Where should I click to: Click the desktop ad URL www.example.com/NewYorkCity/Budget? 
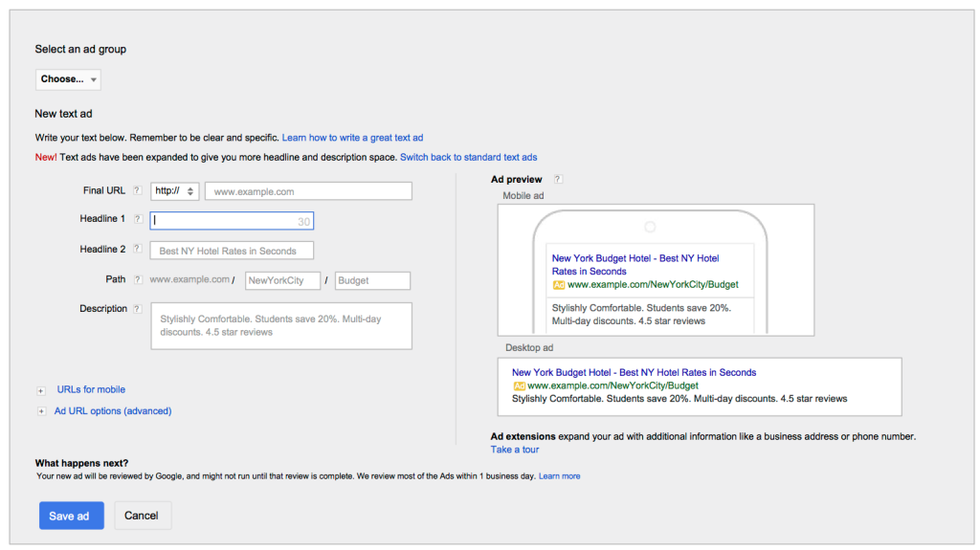tap(613, 385)
